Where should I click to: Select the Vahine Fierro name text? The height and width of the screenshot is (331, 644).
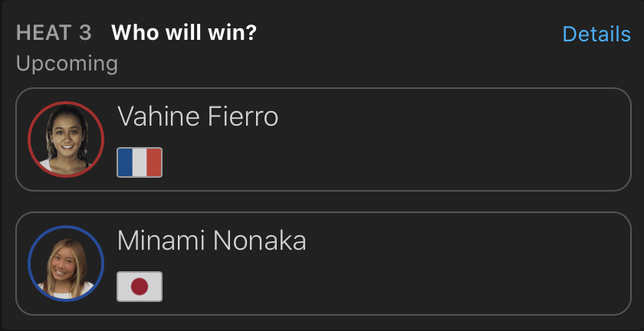click(x=198, y=117)
